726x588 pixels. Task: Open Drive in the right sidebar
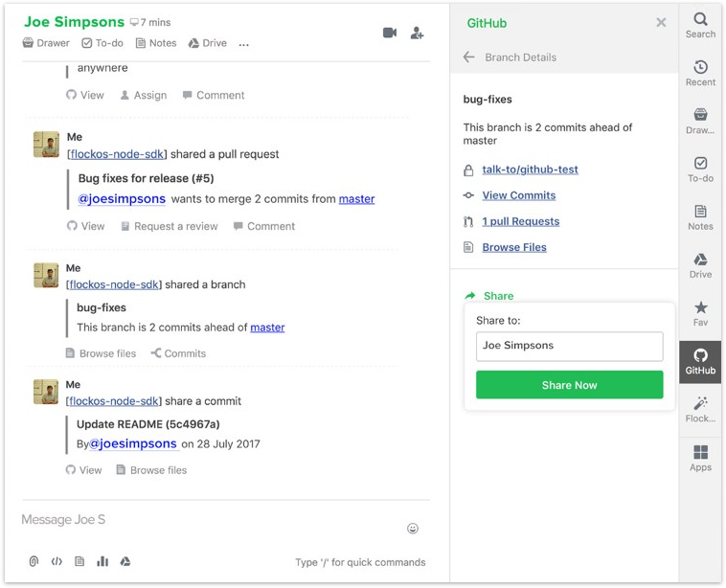coord(700,266)
